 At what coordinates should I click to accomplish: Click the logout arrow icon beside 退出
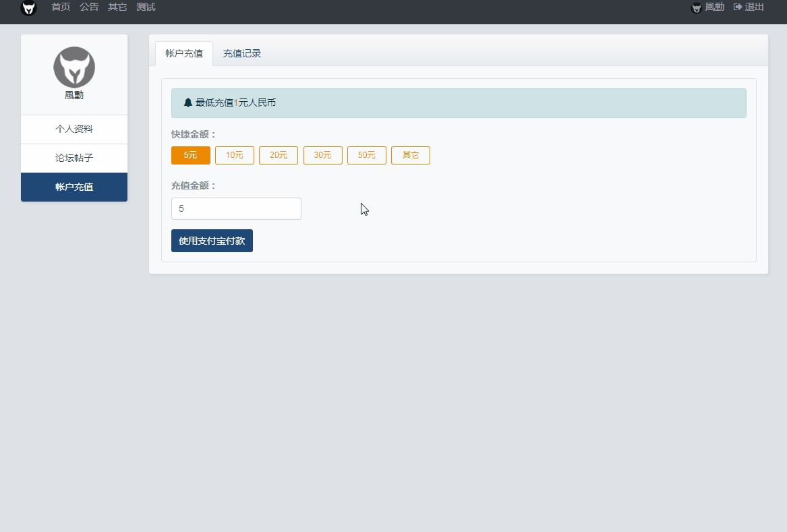pos(737,7)
